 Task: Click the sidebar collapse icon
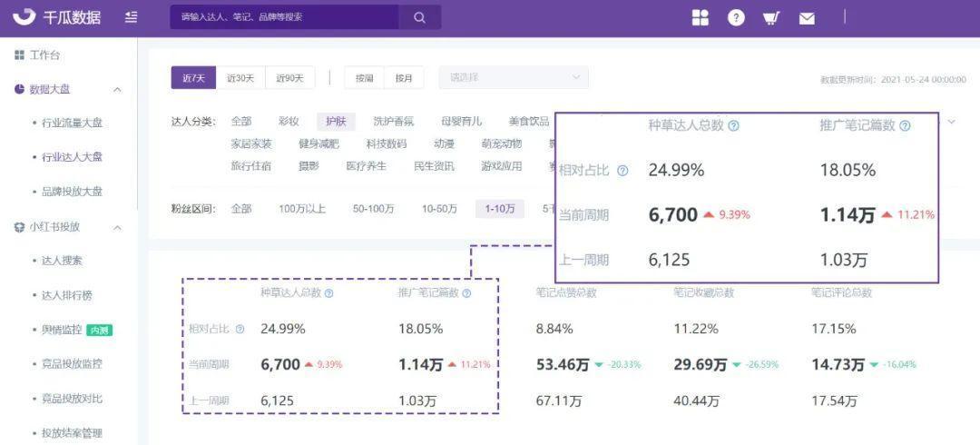(x=132, y=17)
